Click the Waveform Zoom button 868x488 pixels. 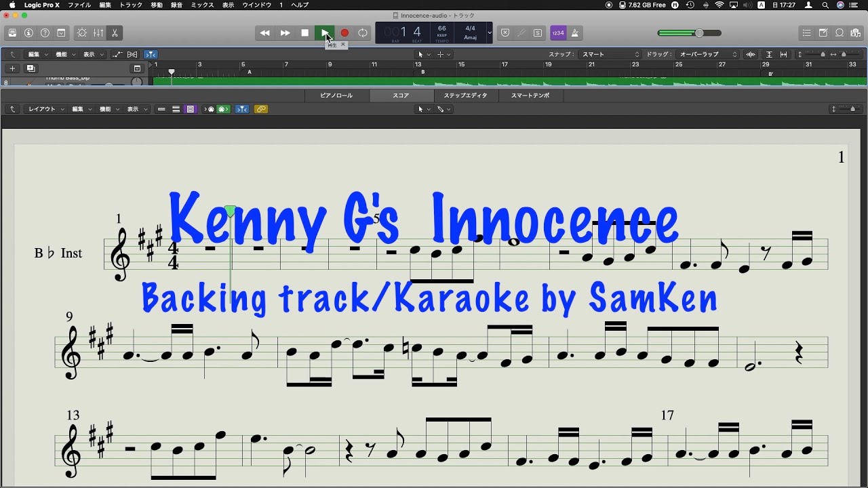(751, 54)
